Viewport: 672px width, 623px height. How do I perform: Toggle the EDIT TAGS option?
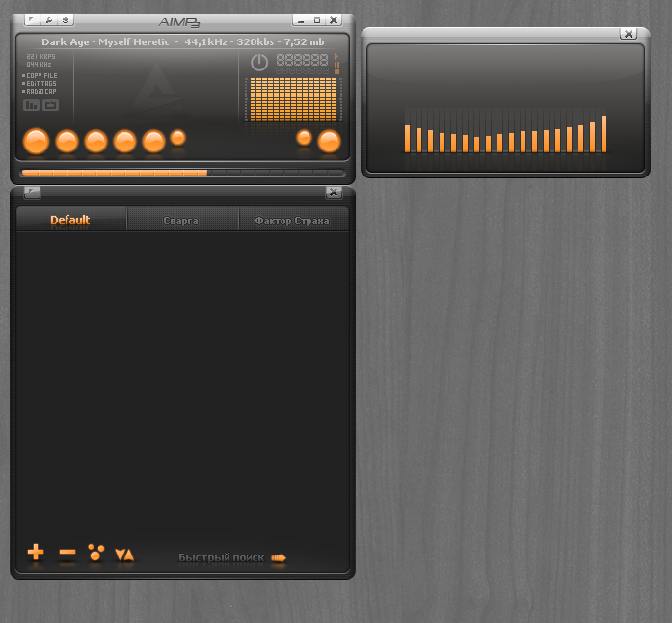pyautogui.click(x=40, y=83)
